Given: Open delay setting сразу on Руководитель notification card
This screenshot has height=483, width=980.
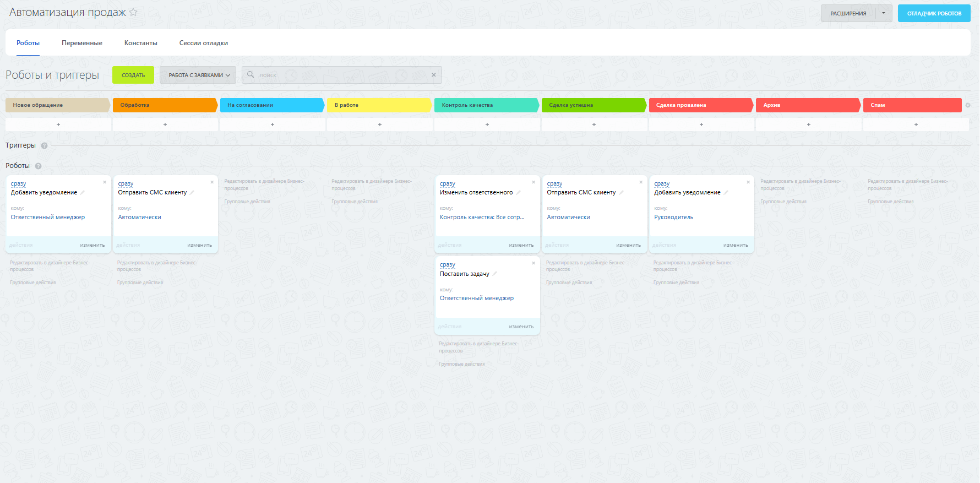Looking at the screenshot, I should click(662, 183).
